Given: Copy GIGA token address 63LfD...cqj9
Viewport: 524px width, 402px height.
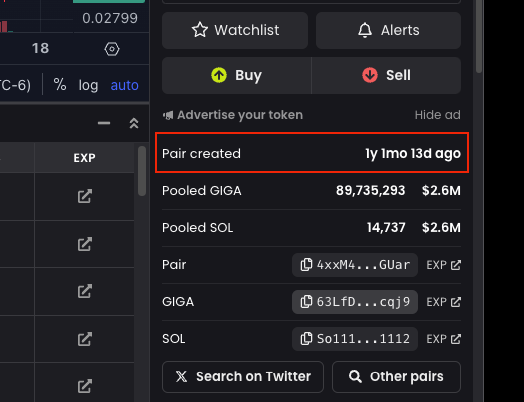Looking at the screenshot, I should tap(355, 302).
